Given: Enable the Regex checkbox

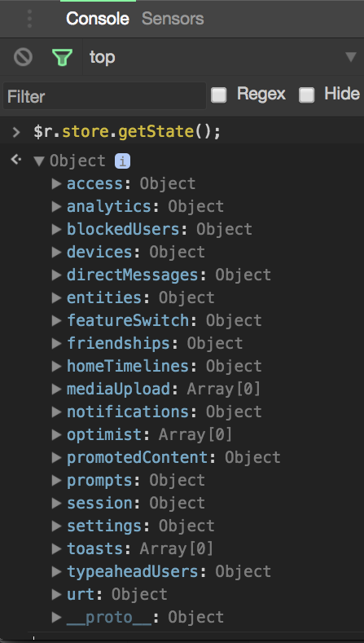Looking at the screenshot, I should 218,95.
